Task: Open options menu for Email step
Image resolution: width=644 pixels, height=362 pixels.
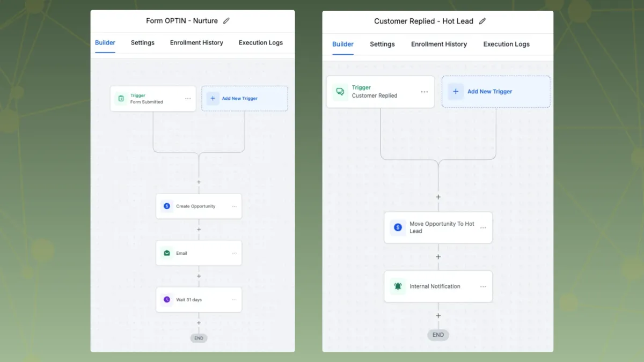Action: tap(235, 253)
